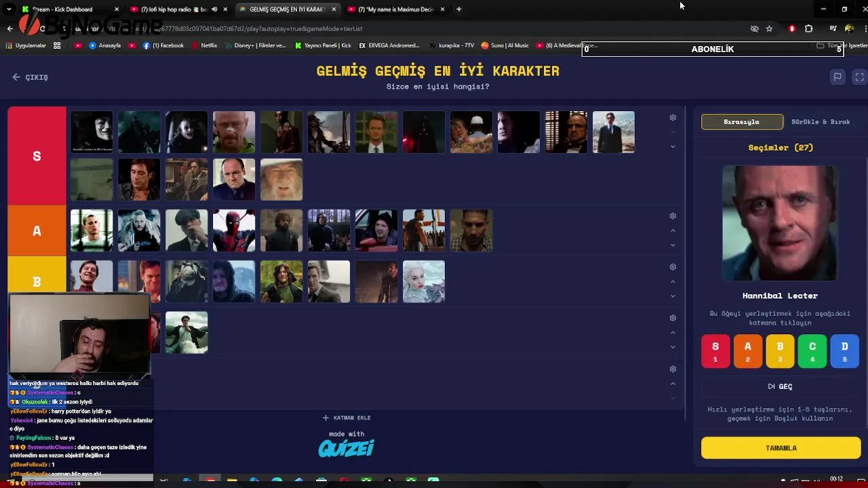Open Netflix bookmark
Screen dimensions: 868x488
pos(204,45)
